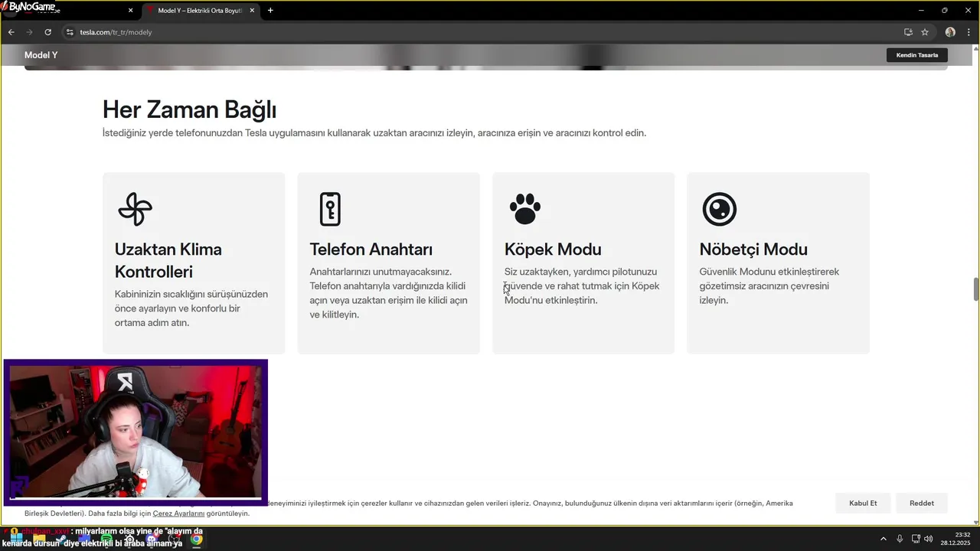
Task: Click the Kendin Tasarla button
Action: click(917, 55)
